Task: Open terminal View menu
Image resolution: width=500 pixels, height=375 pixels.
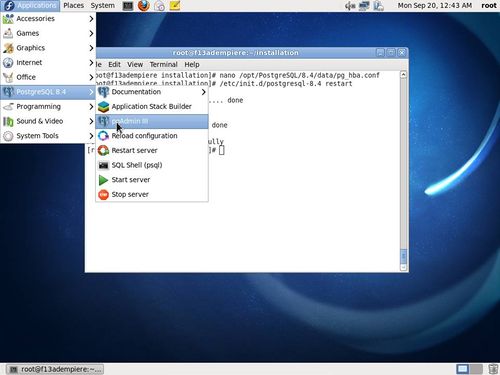Action: 135,65
